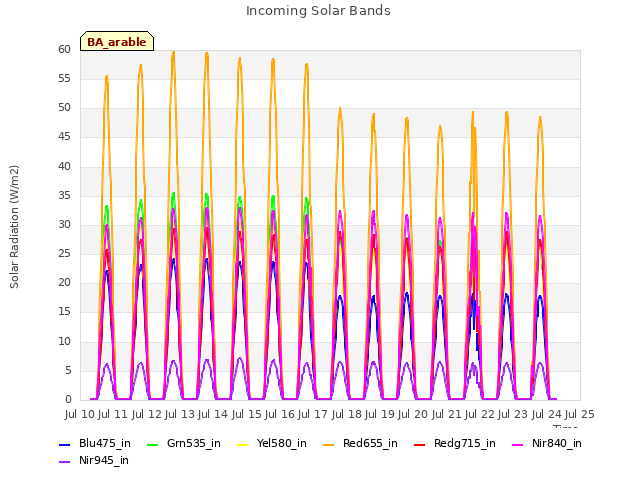Click the 60 y-axis tick label

[64, 49]
